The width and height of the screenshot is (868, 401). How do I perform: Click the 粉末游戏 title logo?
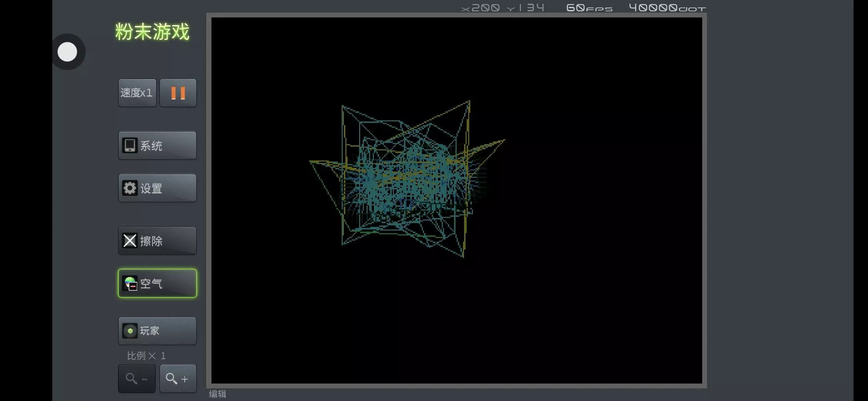pos(152,32)
